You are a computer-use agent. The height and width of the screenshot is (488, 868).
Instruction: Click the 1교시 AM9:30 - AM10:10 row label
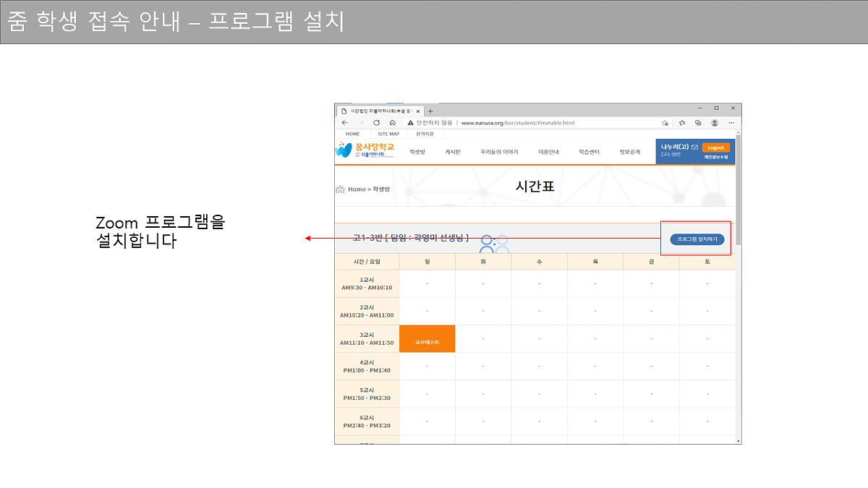point(367,283)
